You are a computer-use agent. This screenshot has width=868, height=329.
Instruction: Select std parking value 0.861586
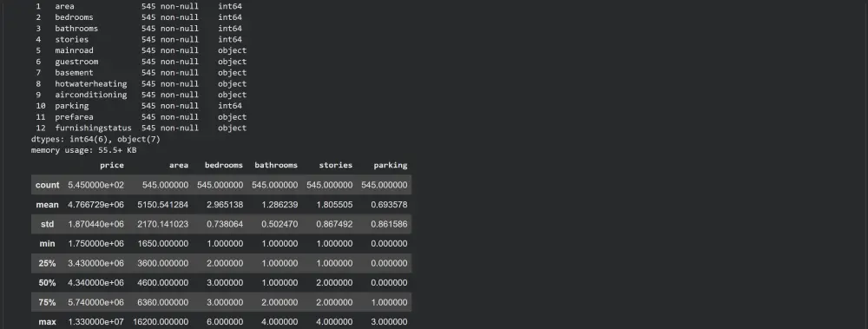coord(389,224)
